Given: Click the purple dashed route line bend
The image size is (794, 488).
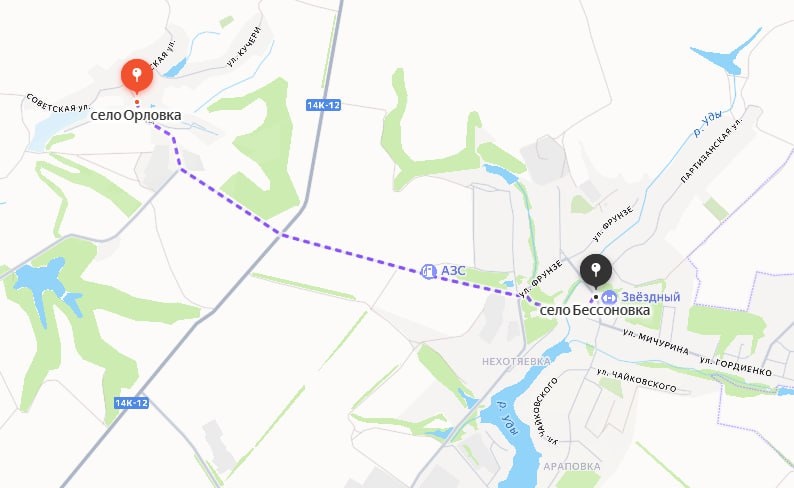Looking at the screenshot, I should (280, 234).
